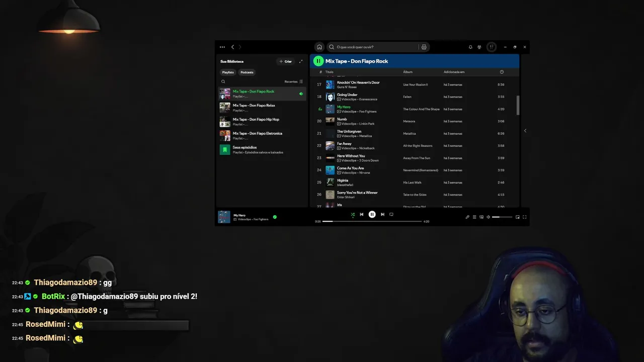The width and height of the screenshot is (644, 362).
Task: Open Seus episódios in library
Action: tap(262, 150)
